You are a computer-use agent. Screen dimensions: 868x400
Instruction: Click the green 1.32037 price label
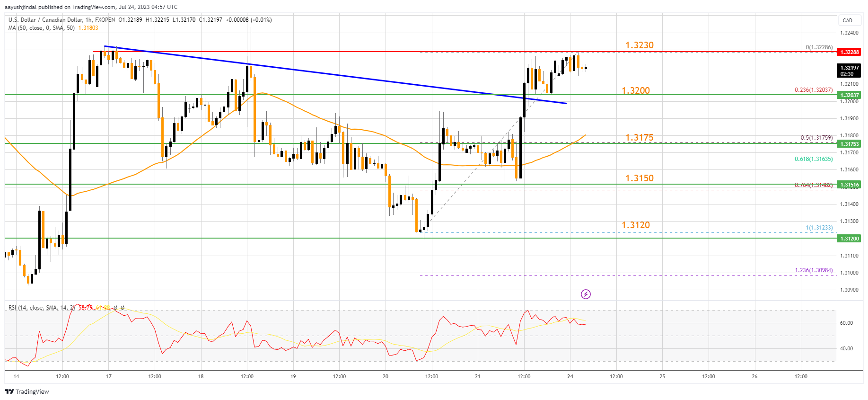[x=850, y=95]
